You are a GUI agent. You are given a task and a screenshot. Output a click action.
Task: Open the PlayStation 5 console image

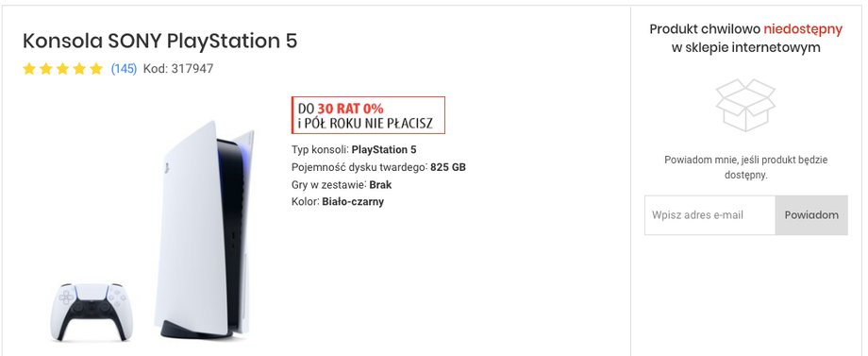[x=205, y=229]
